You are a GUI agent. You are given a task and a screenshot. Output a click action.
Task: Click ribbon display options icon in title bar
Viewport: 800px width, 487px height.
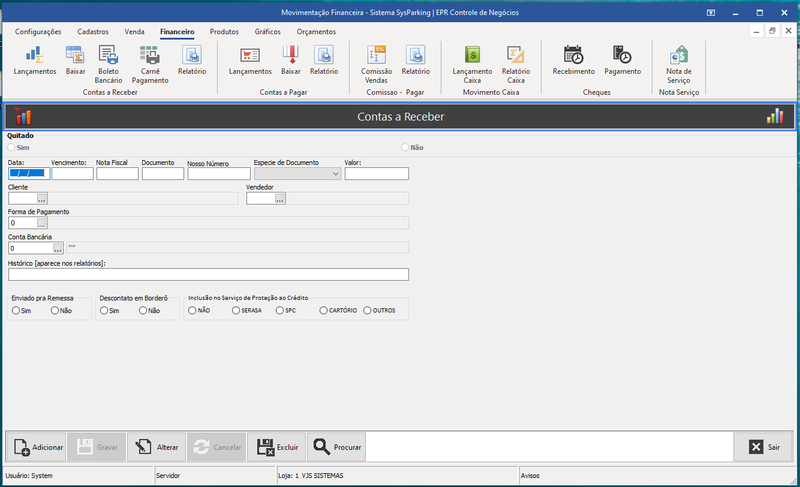(711, 13)
